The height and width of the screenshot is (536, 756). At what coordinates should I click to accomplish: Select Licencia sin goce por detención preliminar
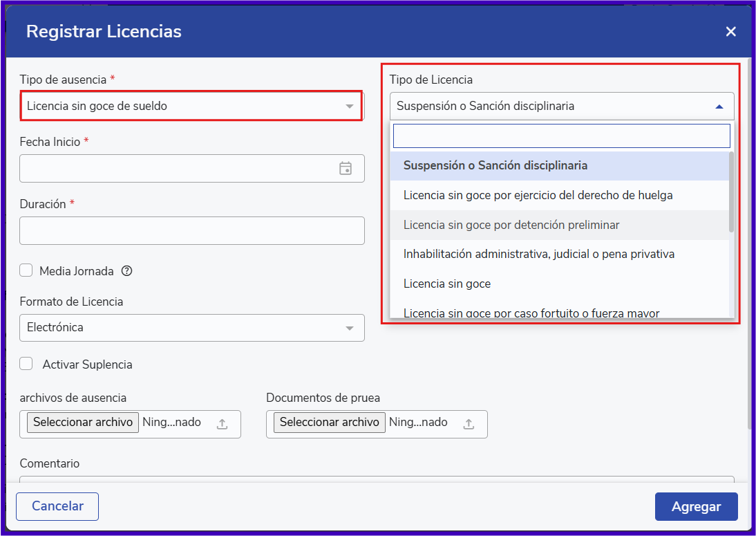coord(511,225)
